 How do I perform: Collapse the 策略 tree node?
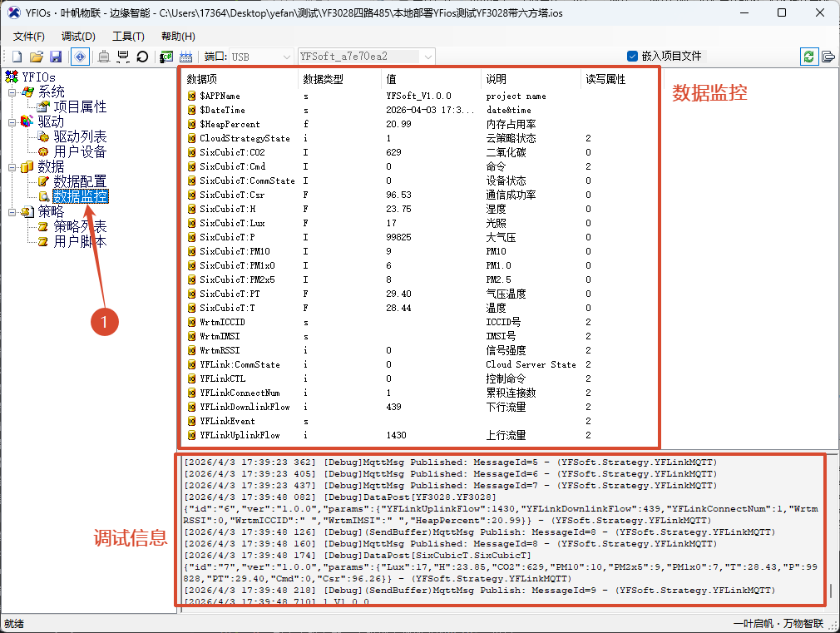[x=12, y=212]
